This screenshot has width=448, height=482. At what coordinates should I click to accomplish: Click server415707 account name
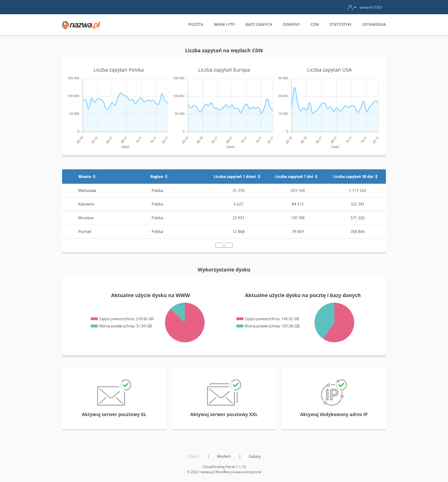371,7
